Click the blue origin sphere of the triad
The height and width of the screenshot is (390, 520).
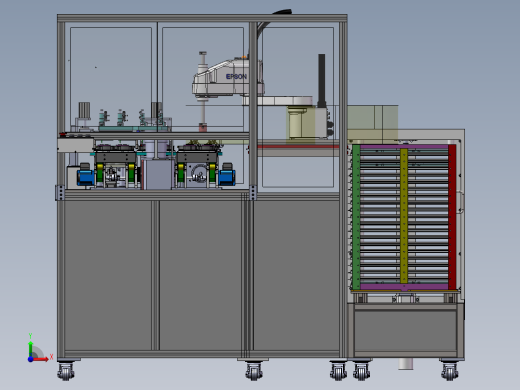[x=30, y=359]
